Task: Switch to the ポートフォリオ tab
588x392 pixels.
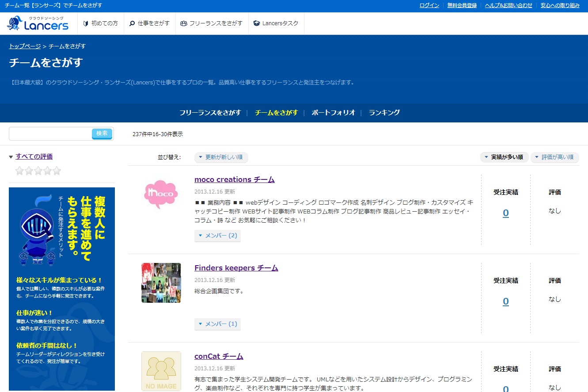Action: click(x=333, y=113)
